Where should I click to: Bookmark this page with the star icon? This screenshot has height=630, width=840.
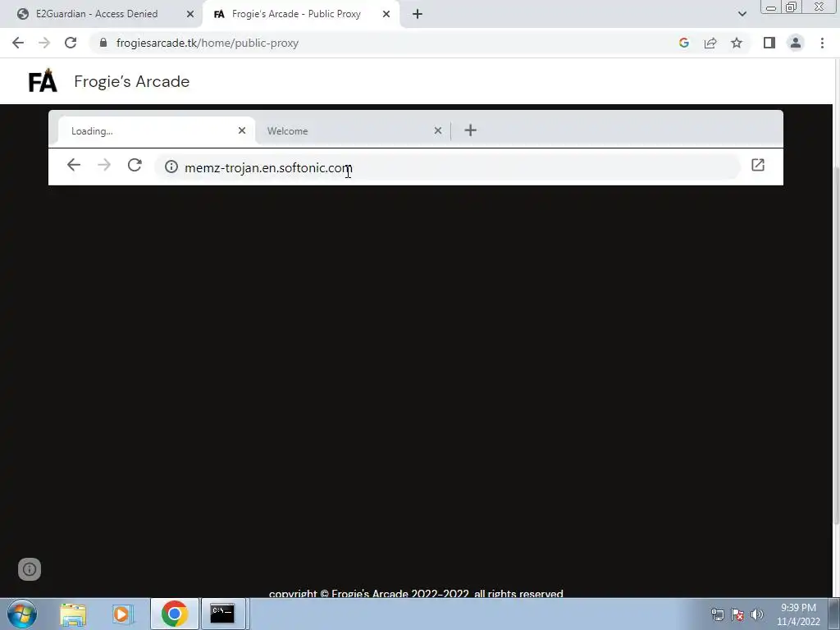click(x=737, y=43)
